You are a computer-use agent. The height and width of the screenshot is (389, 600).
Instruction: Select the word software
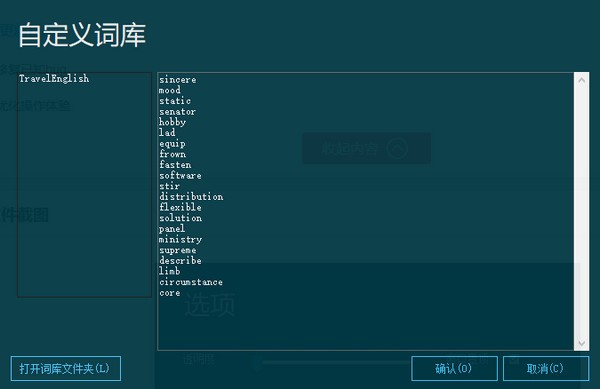click(x=180, y=176)
